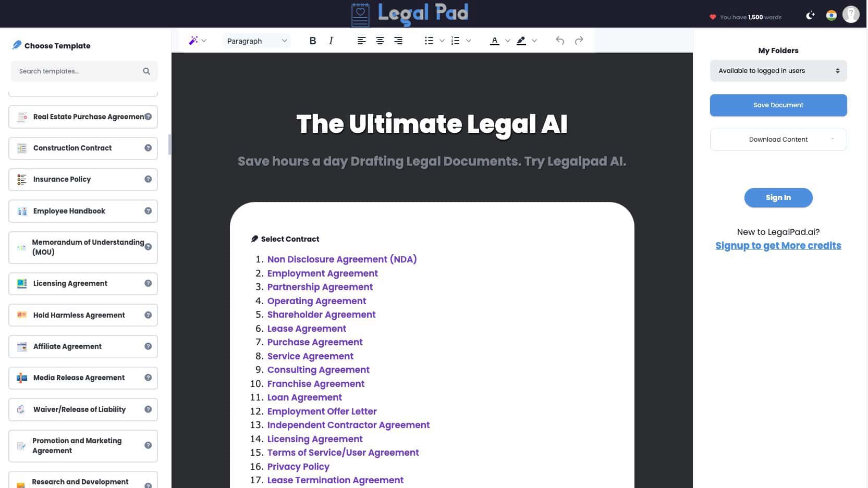Image resolution: width=868 pixels, height=488 pixels.
Task: Apply a bulleted list
Action: 429,40
